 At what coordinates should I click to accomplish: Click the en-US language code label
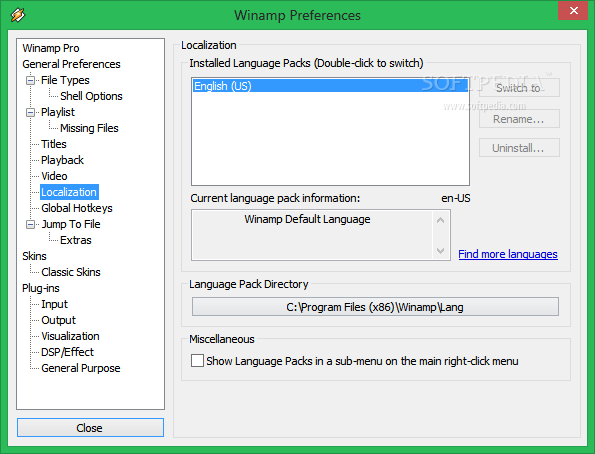[456, 198]
